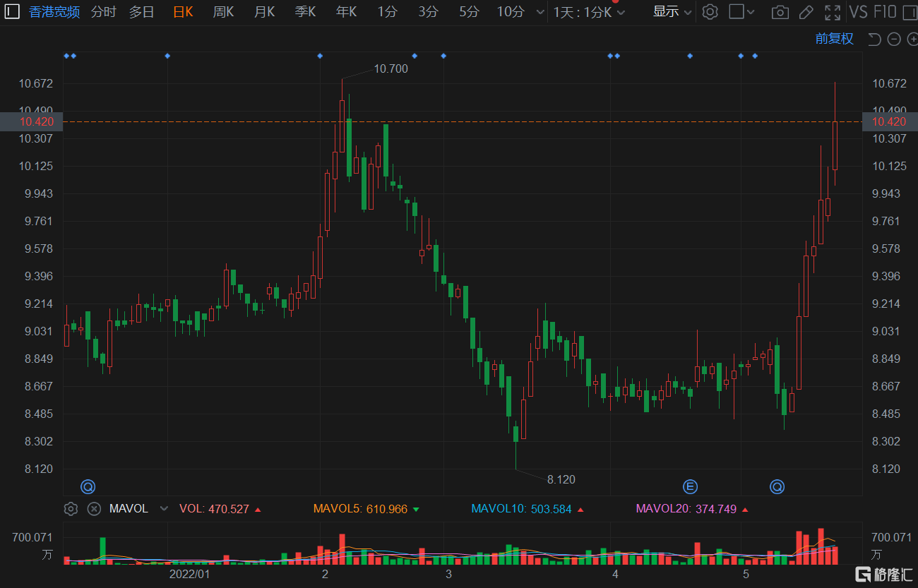This screenshot has height=588, width=918.
Task: Zoom out chart with the minus icon
Action: tap(893, 40)
